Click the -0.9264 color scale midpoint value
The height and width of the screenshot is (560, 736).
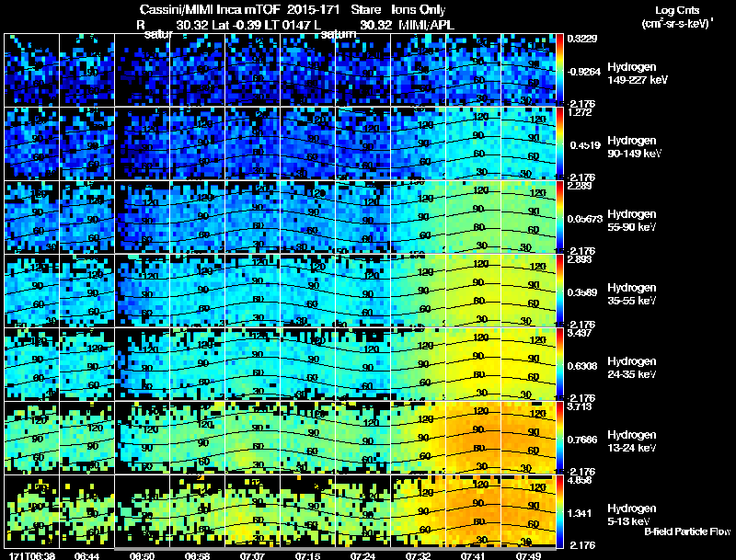tap(583, 72)
